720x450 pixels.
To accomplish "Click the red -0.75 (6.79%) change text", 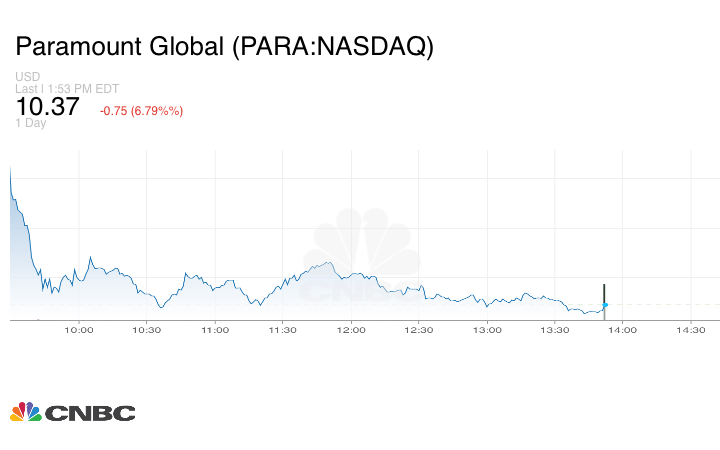I will [x=141, y=110].
